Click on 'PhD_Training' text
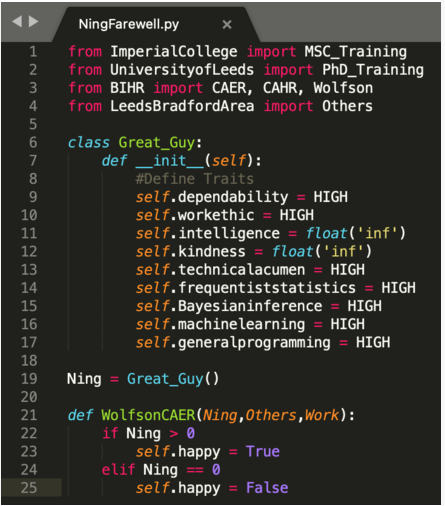 (x=373, y=70)
